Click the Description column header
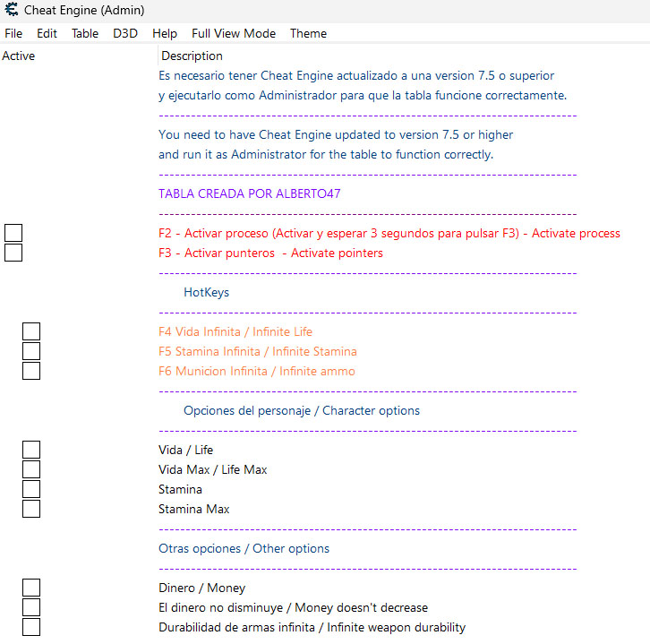 click(192, 56)
